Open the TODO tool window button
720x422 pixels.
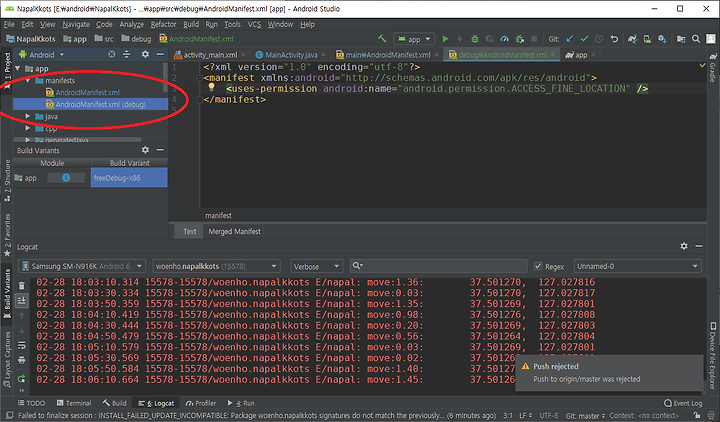pyautogui.click(x=31, y=403)
